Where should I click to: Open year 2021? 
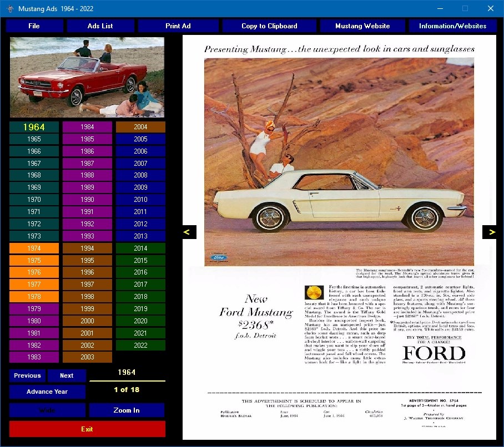[141, 333]
